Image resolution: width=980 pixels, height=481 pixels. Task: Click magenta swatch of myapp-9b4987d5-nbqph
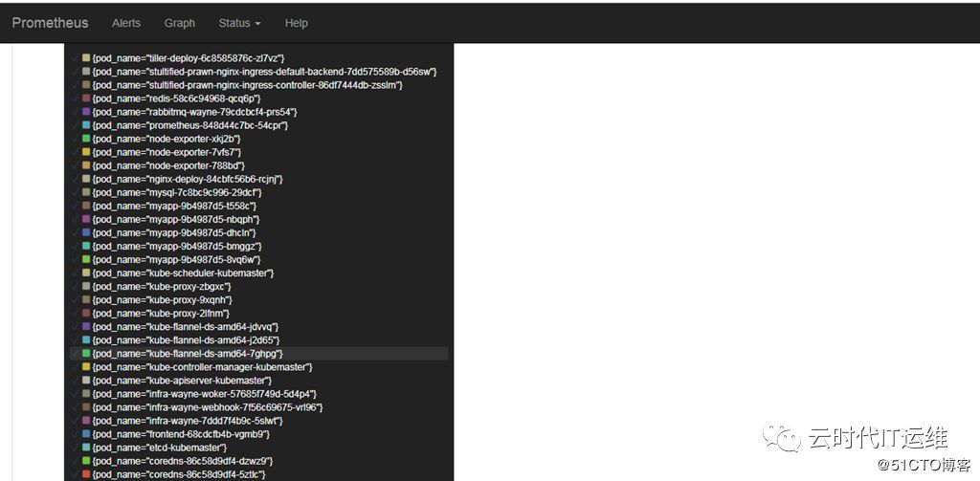tap(86, 219)
